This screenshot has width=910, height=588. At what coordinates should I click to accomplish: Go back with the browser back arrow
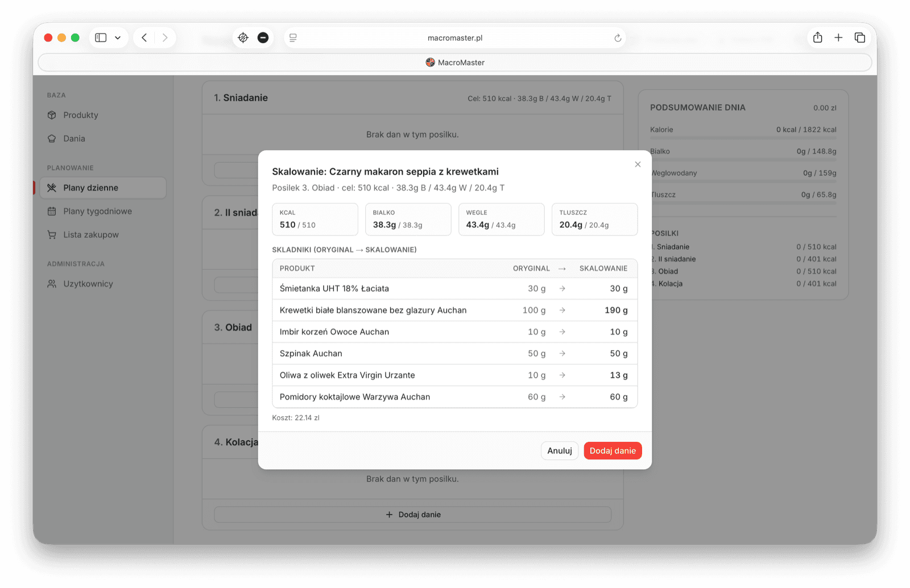point(144,38)
